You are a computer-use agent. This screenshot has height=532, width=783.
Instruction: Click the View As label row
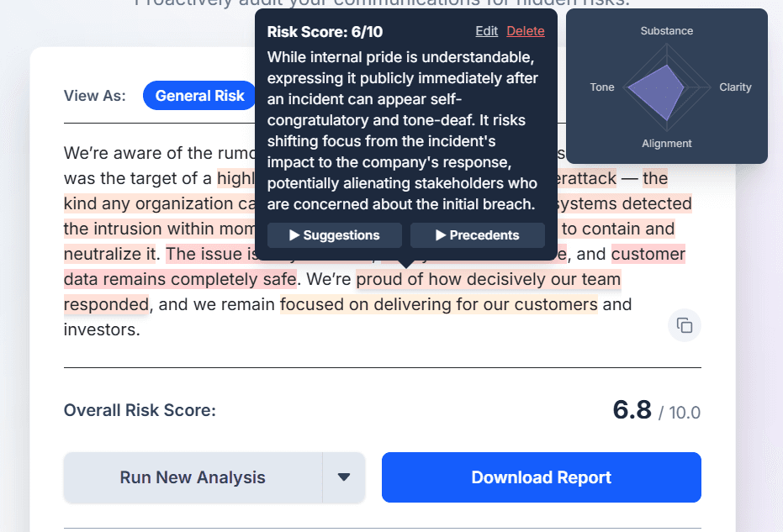(94, 96)
